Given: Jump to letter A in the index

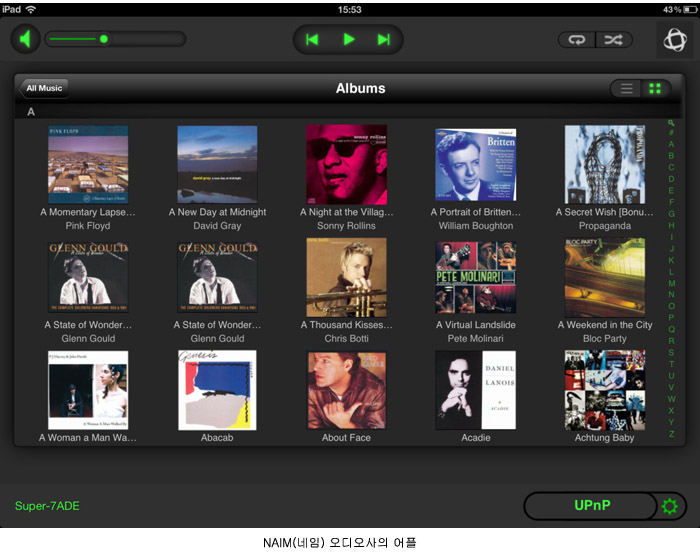Looking at the screenshot, I should pyautogui.click(x=671, y=144).
